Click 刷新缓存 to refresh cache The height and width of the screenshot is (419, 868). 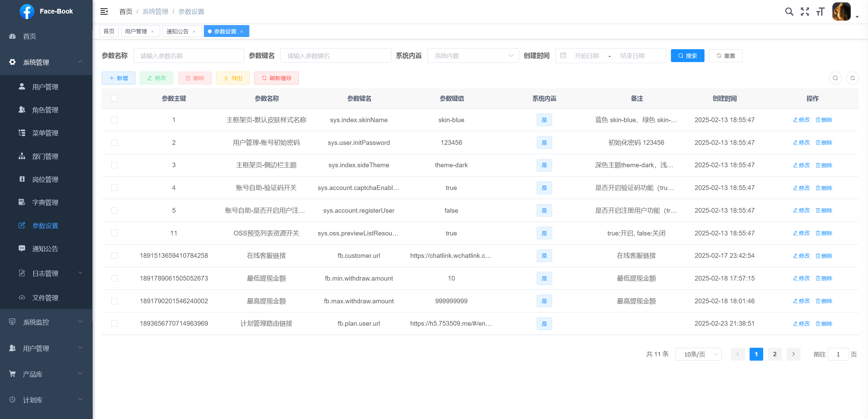[x=276, y=78]
